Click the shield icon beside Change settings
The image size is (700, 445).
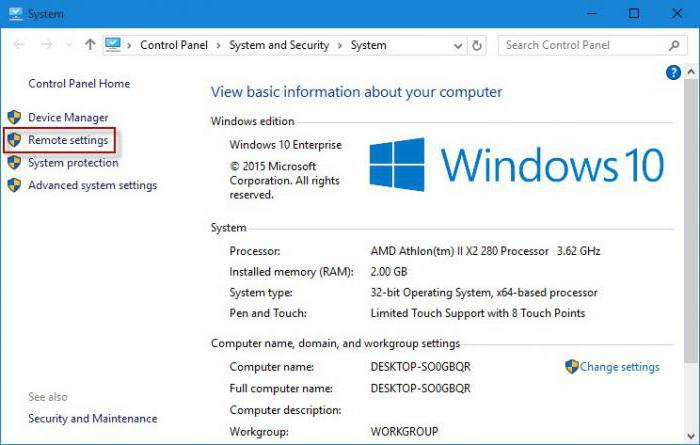pos(571,367)
